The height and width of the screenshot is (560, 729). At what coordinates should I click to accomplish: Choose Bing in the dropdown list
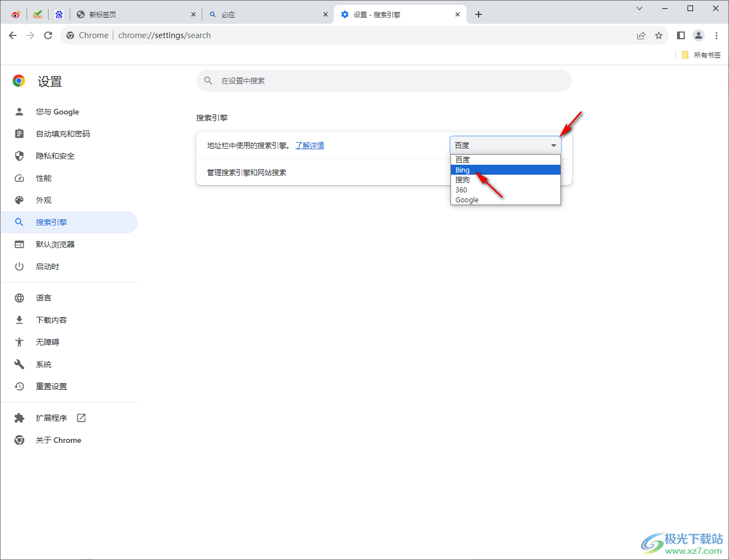(506, 170)
